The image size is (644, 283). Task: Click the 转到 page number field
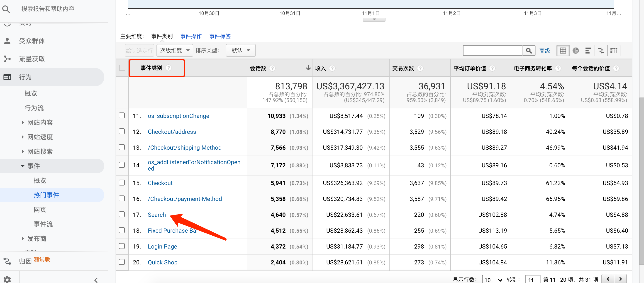532,280
